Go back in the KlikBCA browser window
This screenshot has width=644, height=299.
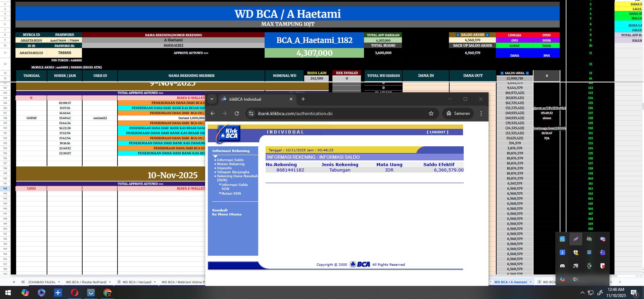click(213, 113)
